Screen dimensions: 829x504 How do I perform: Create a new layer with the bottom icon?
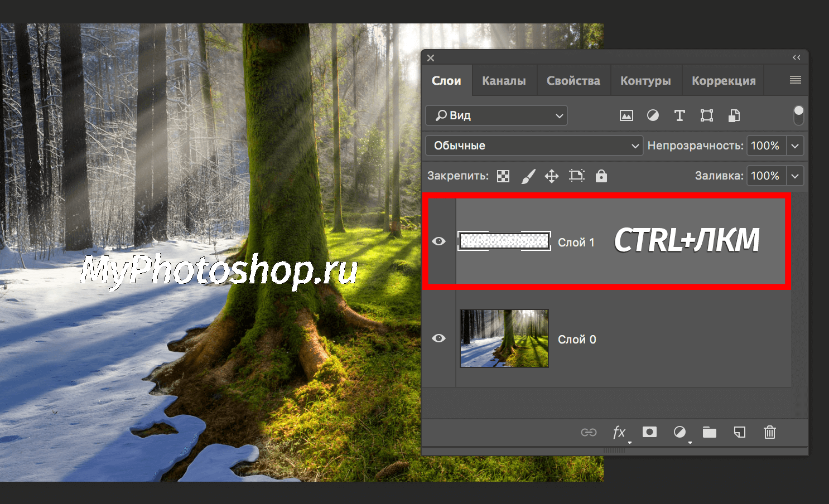[739, 432]
